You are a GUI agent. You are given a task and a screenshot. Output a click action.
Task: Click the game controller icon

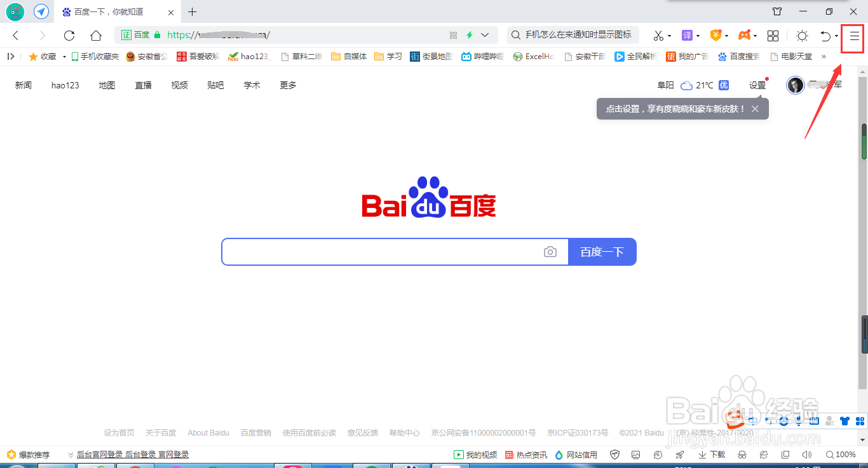click(x=744, y=36)
